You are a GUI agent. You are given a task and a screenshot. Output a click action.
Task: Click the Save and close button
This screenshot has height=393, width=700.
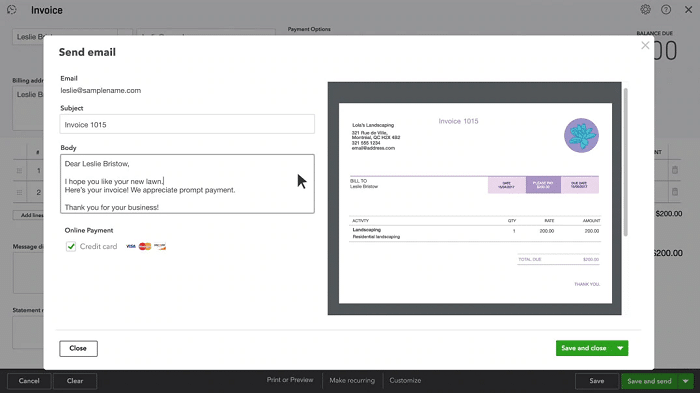coord(583,348)
